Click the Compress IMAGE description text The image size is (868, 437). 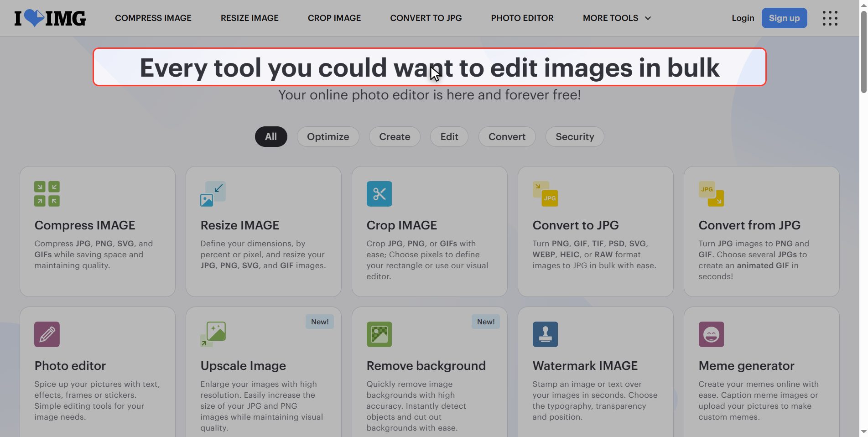94,255
